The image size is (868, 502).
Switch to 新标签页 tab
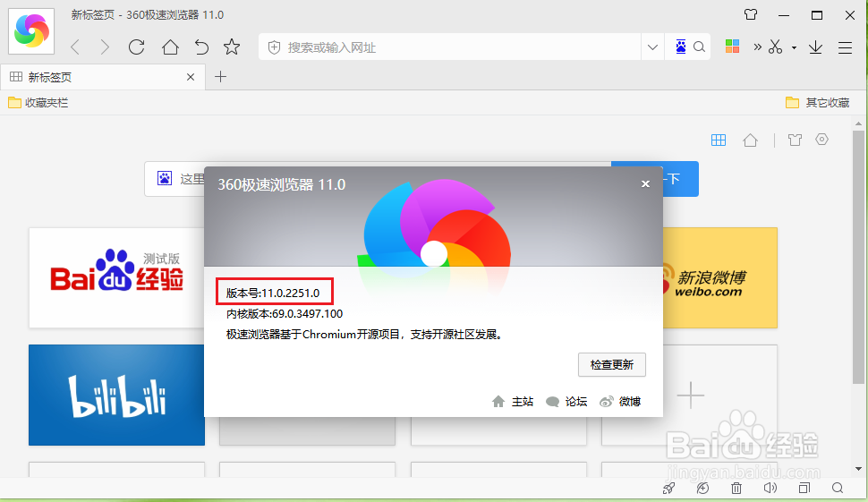coord(102,77)
